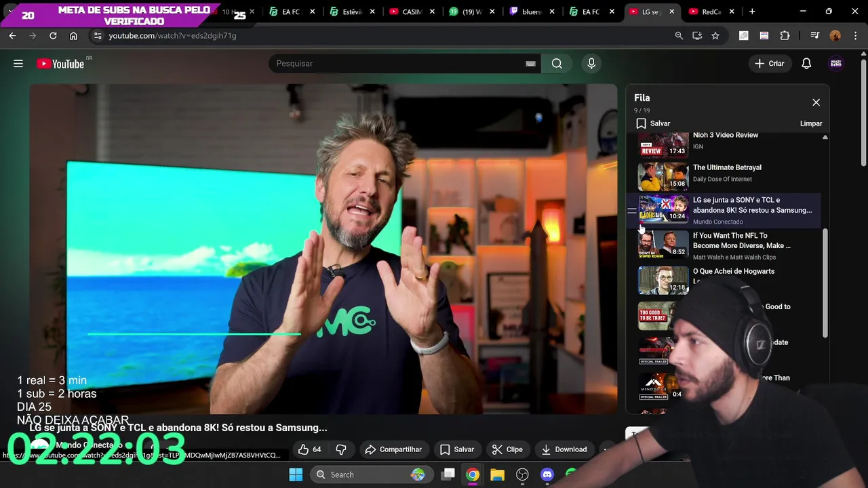Play The Ultimate Betrayal queue thumbnail
The image size is (868, 488).
pos(663,176)
